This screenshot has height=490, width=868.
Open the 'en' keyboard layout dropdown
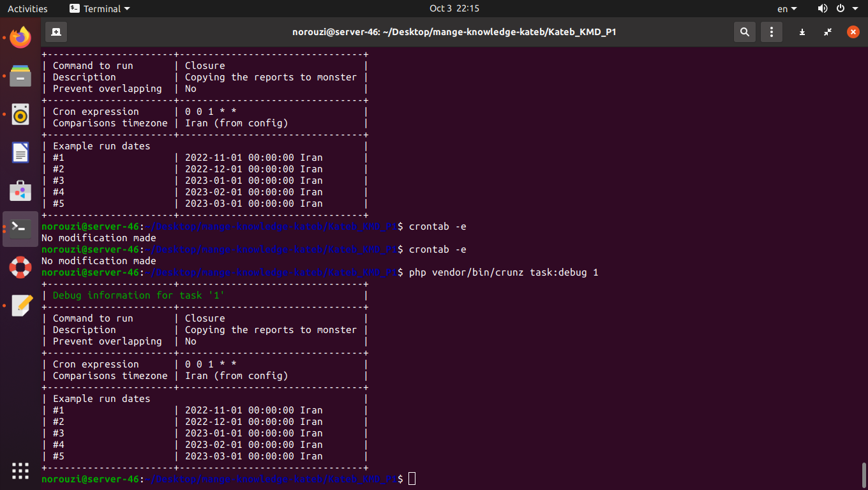click(787, 8)
